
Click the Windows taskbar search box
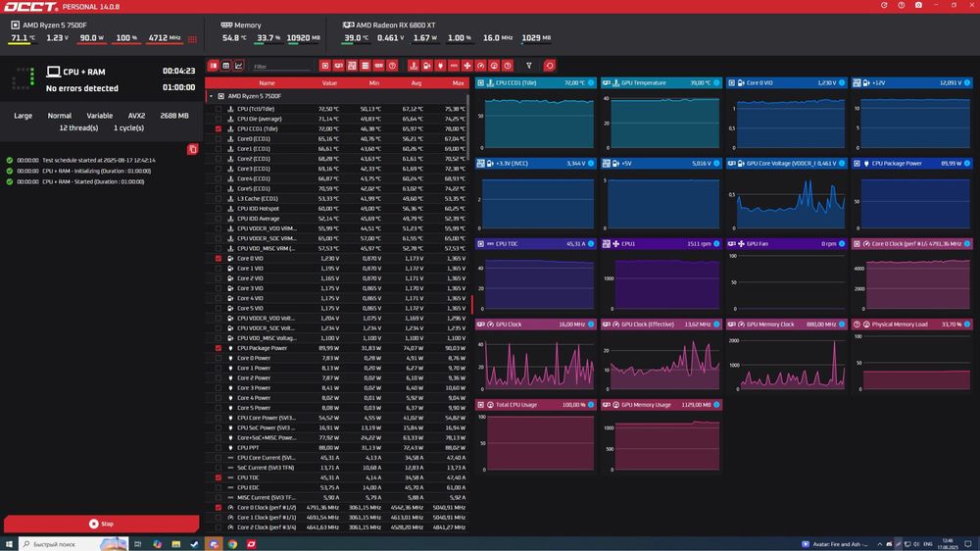[x=73, y=544]
